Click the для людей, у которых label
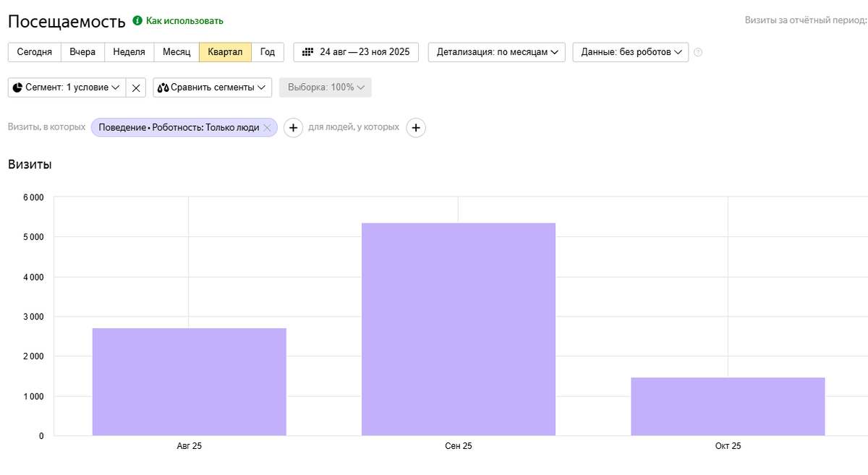The image size is (868, 475). click(x=354, y=127)
